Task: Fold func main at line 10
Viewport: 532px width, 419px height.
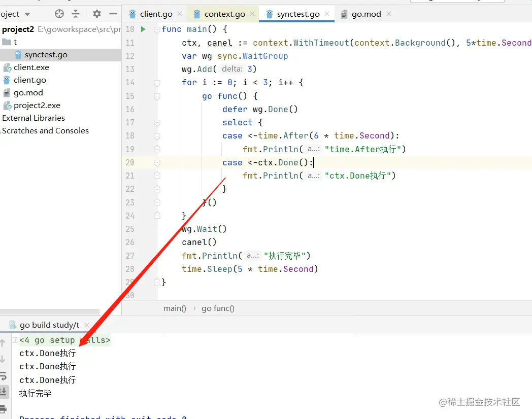Action: (157, 29)
